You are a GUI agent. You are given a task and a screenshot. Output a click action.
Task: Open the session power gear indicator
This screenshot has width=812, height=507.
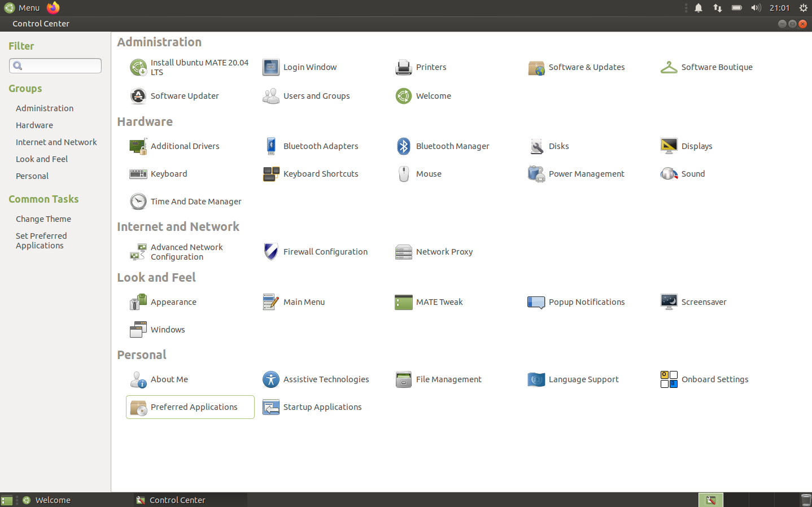point(804,8)
